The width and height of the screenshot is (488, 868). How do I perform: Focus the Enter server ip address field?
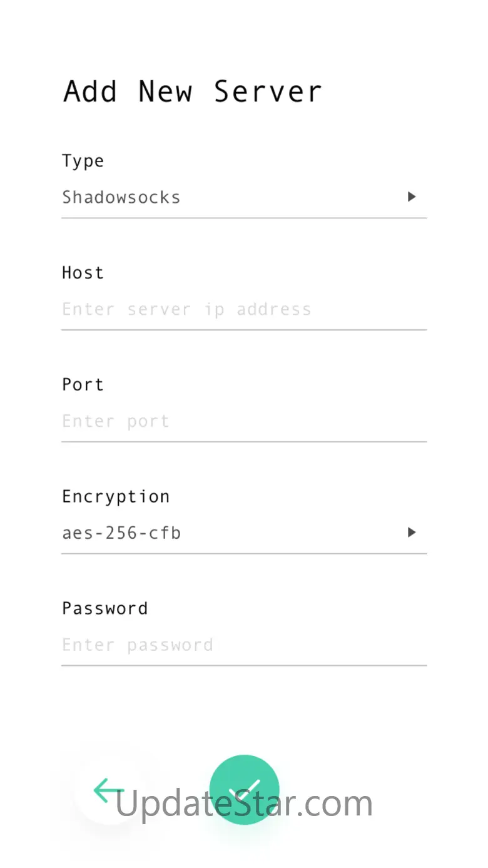pyautogui.click(x=186, y=309)
